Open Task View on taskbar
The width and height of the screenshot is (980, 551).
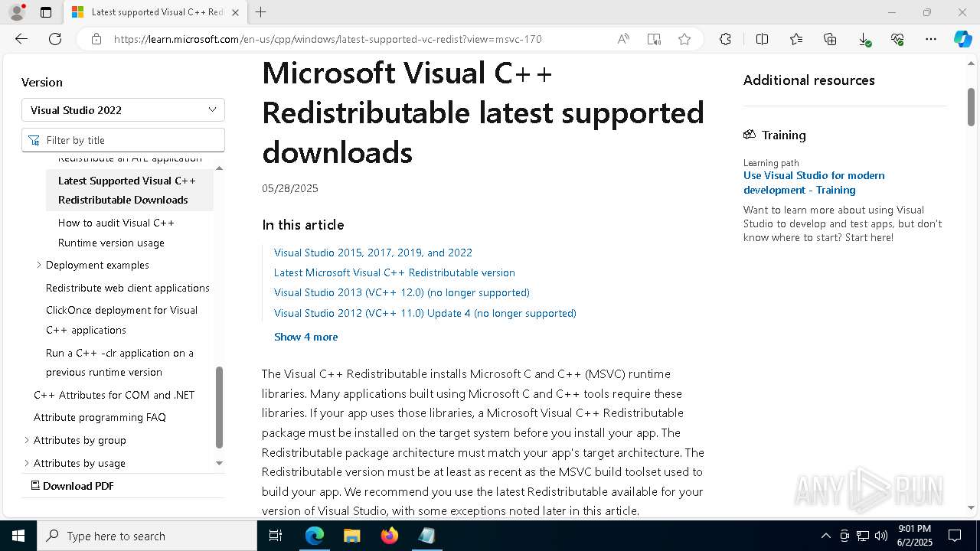click(x=276, y=536)
